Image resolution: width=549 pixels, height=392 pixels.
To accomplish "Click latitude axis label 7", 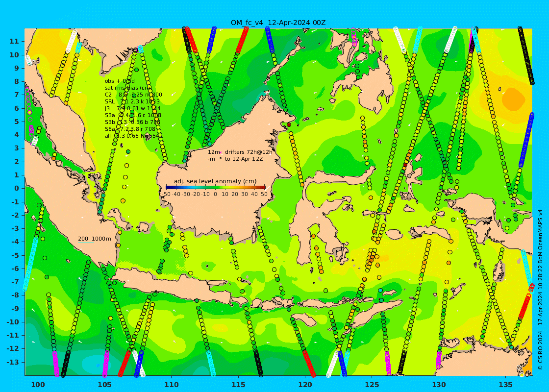I will click(17, 95).
